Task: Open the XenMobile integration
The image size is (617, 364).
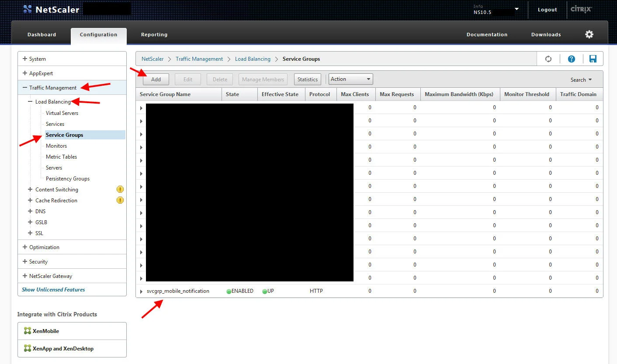Action: click(x=72, y=331)
